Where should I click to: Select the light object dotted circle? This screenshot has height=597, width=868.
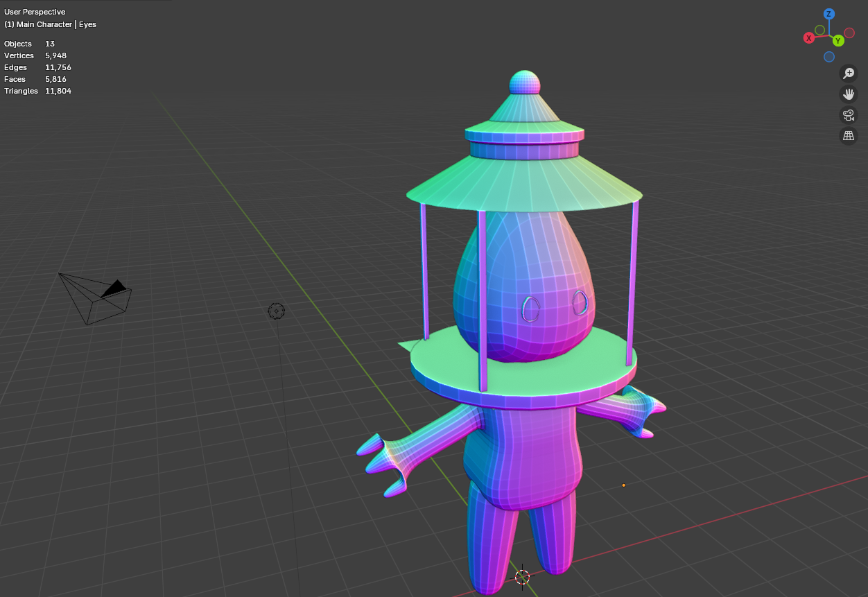(x=276, y=311)
